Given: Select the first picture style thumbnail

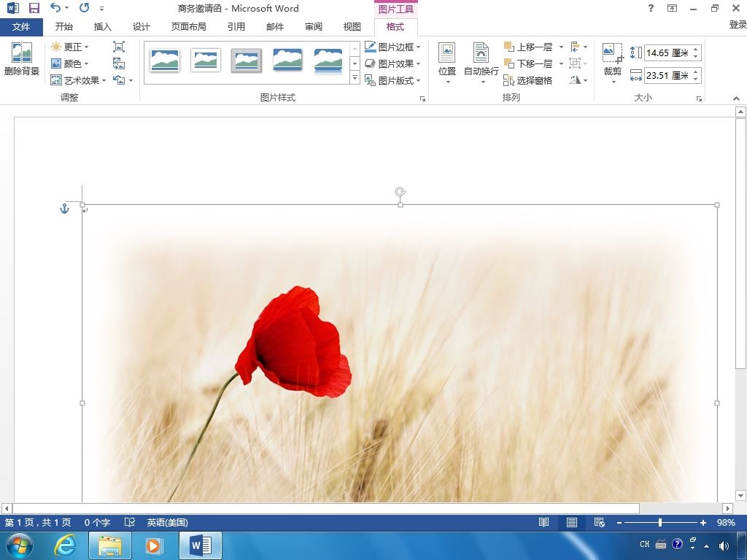Looking at the screenshot, I should coord(165,61).
